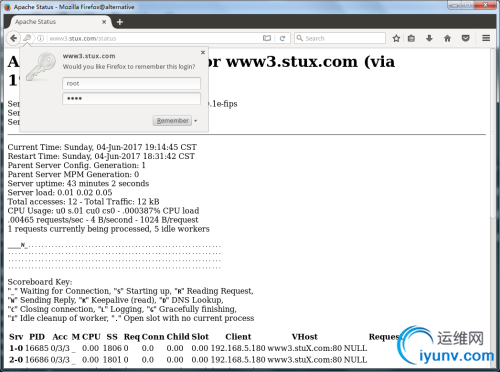Reload the current page
Screen dimensions: 500x372
[282, 38]
